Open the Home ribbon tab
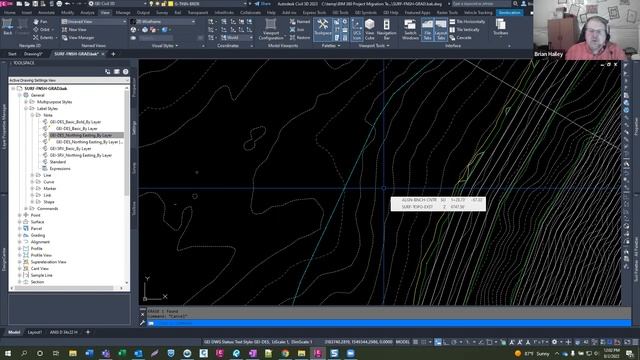This screenshot has width=640, height=360. tap(10, 13)
